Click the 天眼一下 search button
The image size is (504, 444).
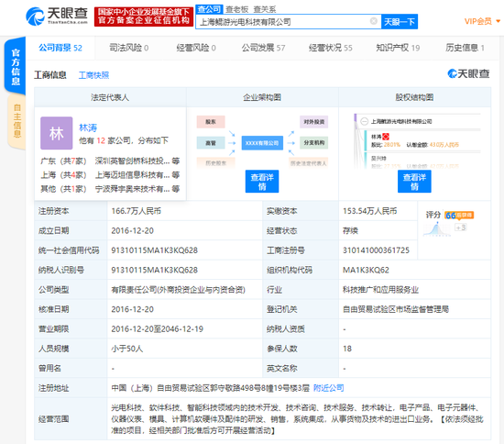400,21
